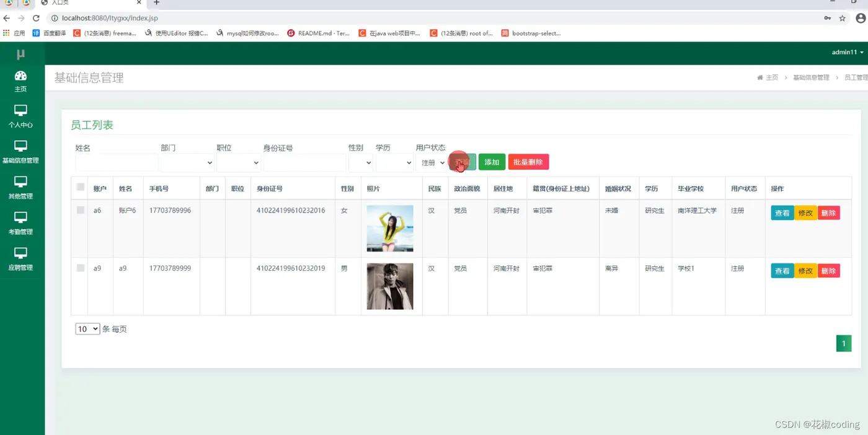Click the 姓名 search input field

click(117, 163)
